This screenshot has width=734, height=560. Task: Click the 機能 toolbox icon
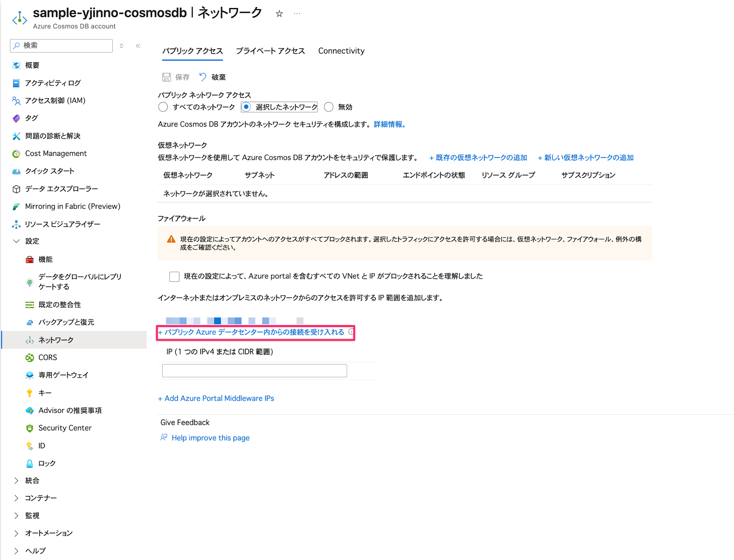[x=30, y=260]
